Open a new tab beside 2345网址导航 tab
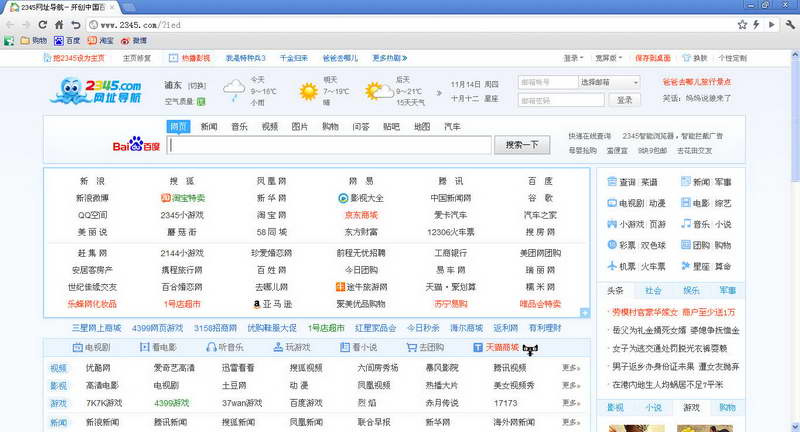Viewport: 800px width, 432px height. tap(129, 7)
